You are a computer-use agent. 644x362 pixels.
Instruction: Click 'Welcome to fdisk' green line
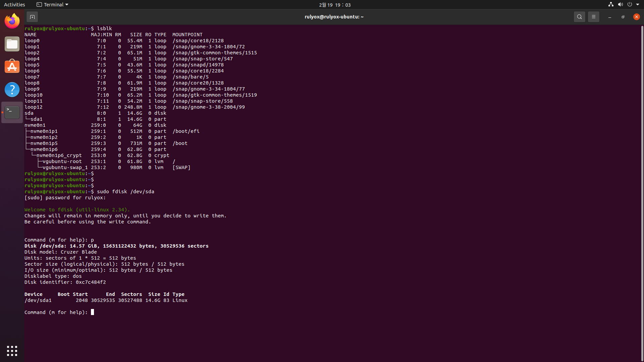(77, 210)
